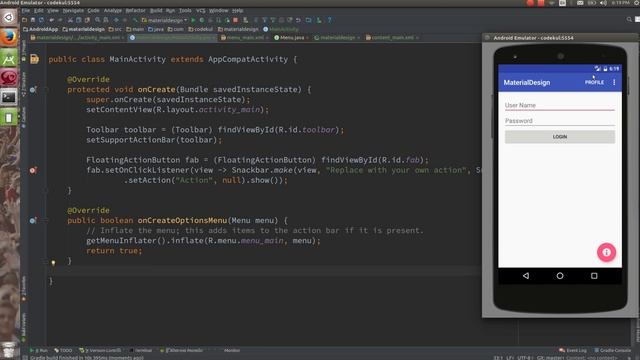
Task: Open the Run tool window
Action: point(39,350)
